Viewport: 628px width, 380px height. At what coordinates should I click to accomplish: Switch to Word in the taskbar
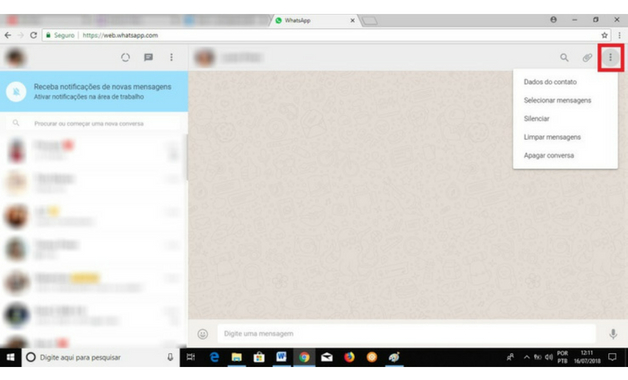(x=282, y=357)
